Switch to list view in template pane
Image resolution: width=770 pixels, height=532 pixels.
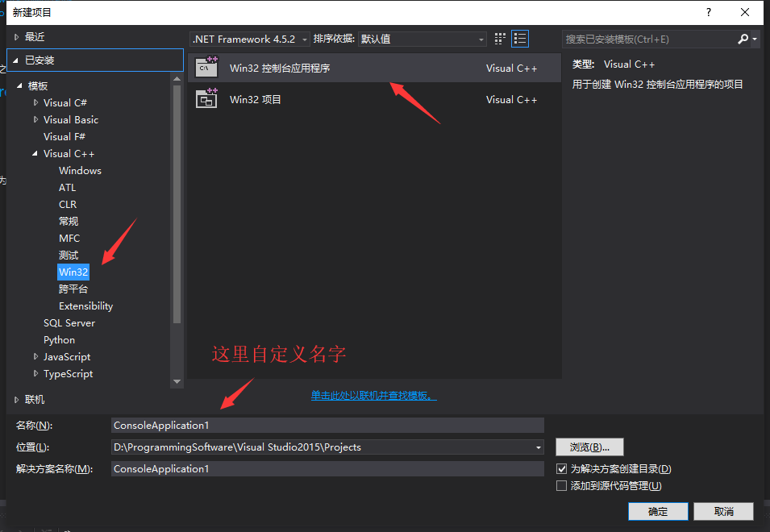(x=519, y=38)
